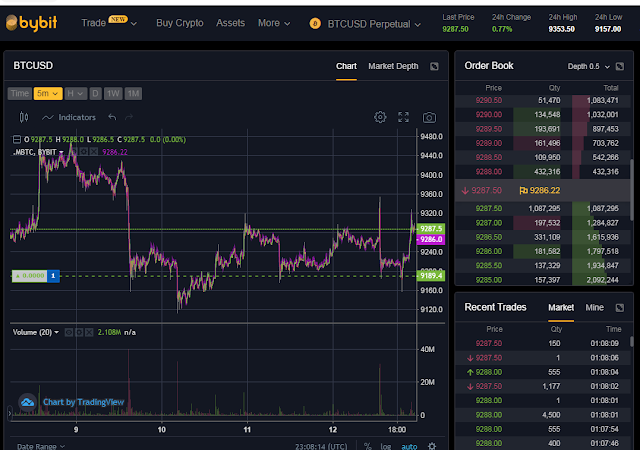Click the 0.0000 position label on chart

tap(30, 276)
